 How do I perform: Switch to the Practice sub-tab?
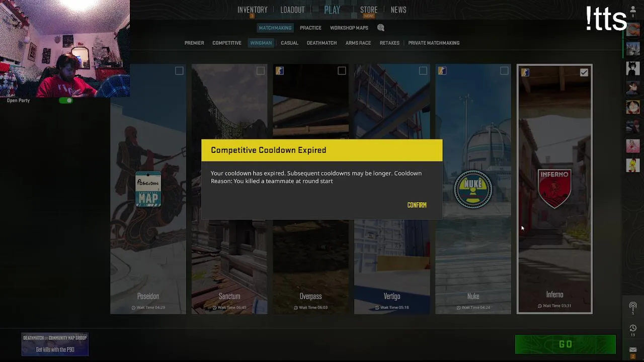pyautogui.click(x=311, y=28)
